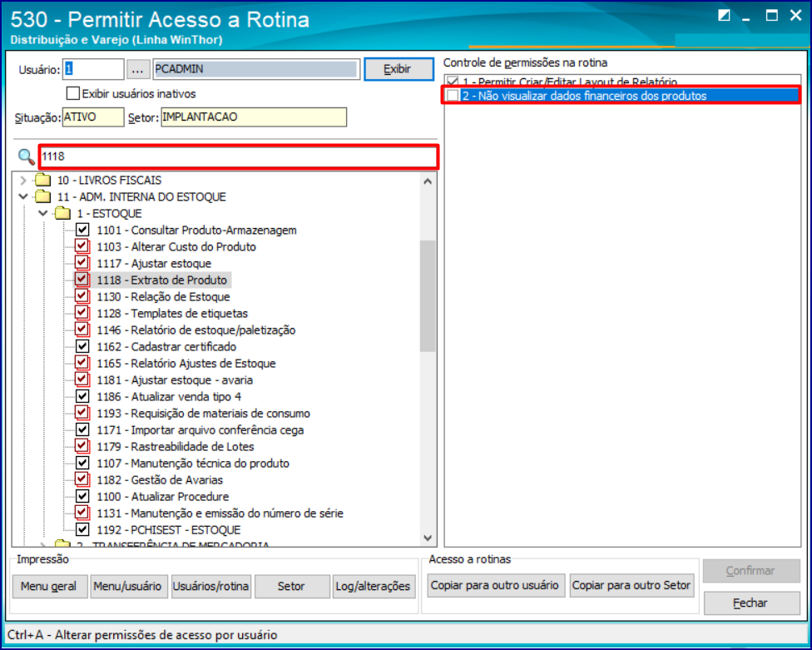Select 1182 - Gestão de Avarias text
This screenshot has width=812, height=650.
(160, 479)
